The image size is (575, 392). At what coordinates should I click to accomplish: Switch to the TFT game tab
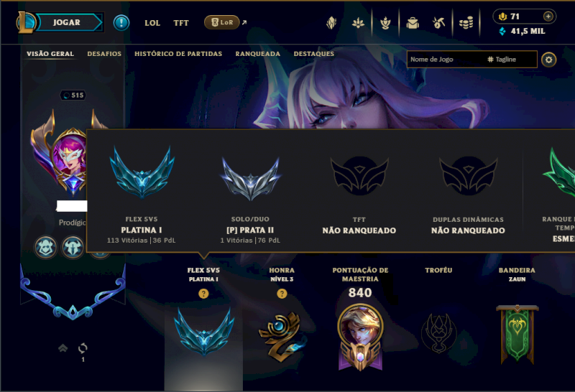point(181,23)
